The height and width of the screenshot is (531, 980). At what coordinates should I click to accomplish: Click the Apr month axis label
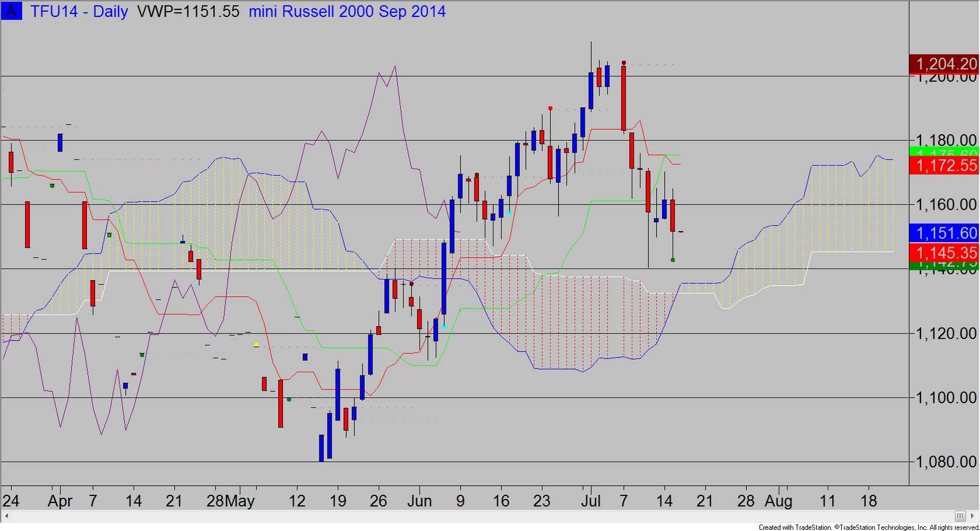click(60, 501)
